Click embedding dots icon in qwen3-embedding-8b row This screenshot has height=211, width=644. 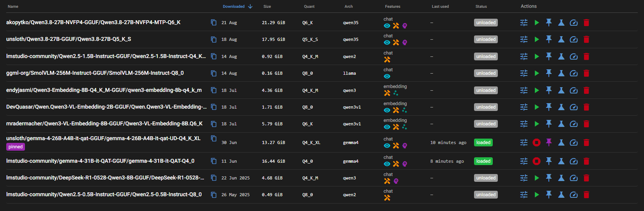click(x=396, y=93)
